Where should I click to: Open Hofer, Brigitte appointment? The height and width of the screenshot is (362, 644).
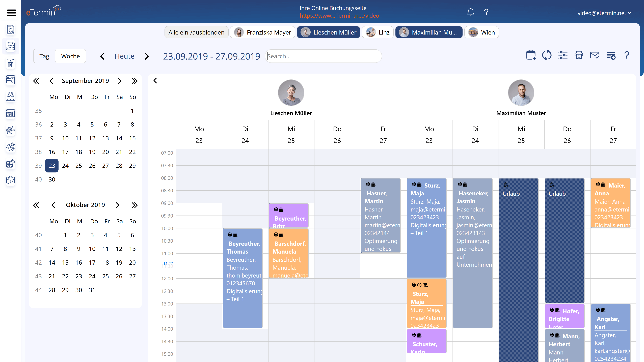point(565,316)
